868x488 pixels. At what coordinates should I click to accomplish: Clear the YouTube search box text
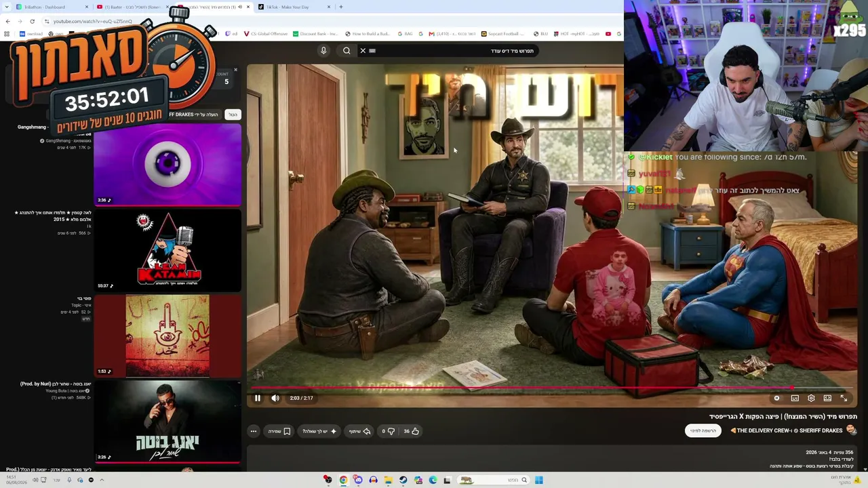tap(363, 51)
